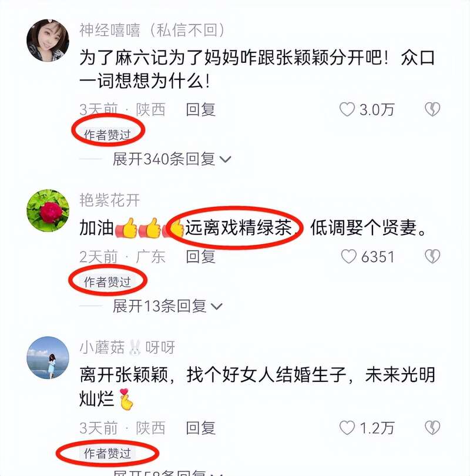470x476 pixels.
Task: Open username 艳紫花开
Action: (109, 200)
